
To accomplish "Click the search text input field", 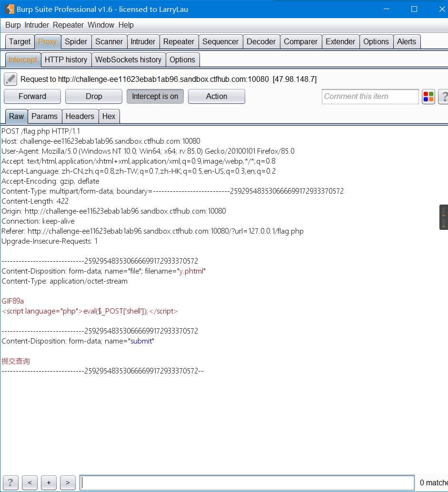I will (x=247, y=482).
